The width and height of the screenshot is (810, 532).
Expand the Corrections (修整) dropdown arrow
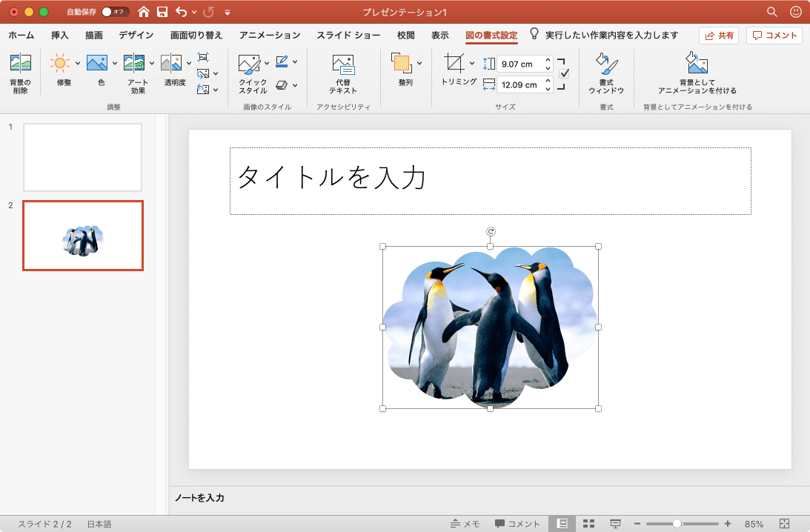point(77,63)
